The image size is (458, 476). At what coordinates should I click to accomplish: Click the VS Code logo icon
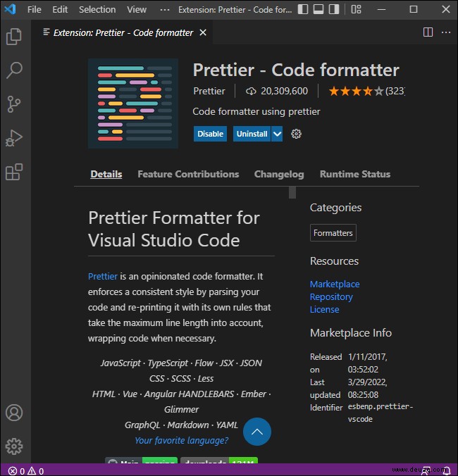10,9
